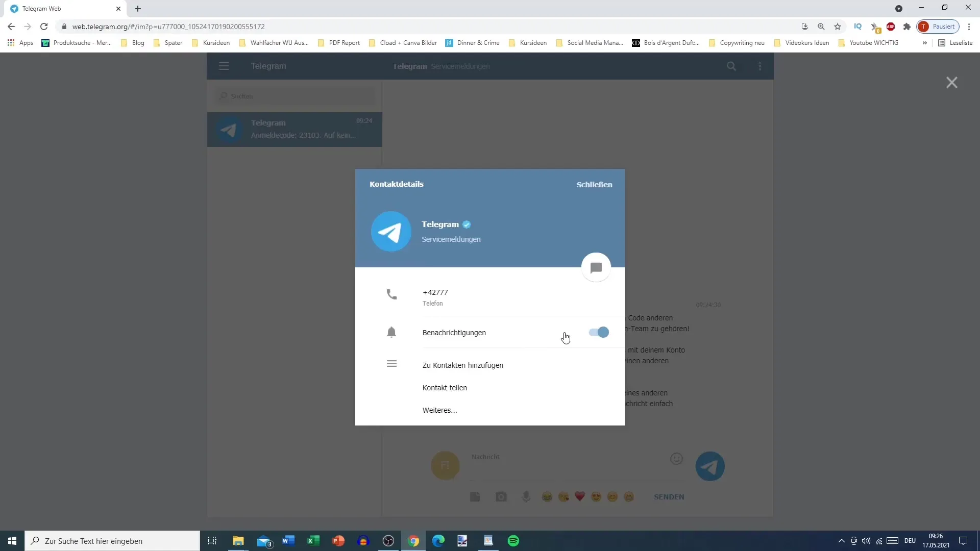The image size is (980, 551).
Task: Open Weiteres... options
Action: (x=439, y=410)
